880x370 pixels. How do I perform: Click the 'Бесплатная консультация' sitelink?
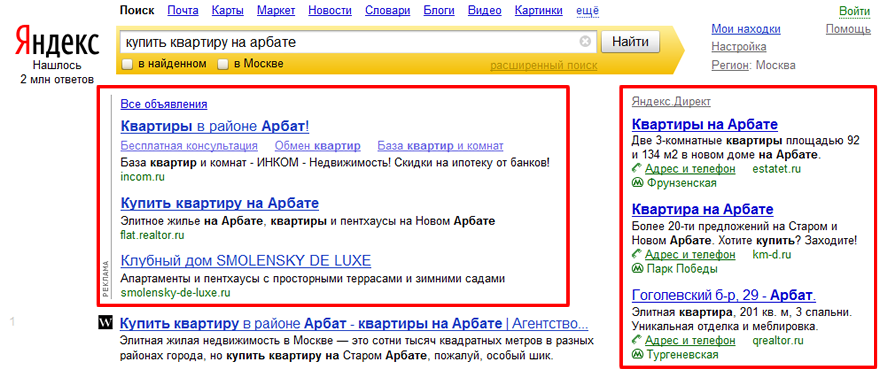[x=189, y=146]
